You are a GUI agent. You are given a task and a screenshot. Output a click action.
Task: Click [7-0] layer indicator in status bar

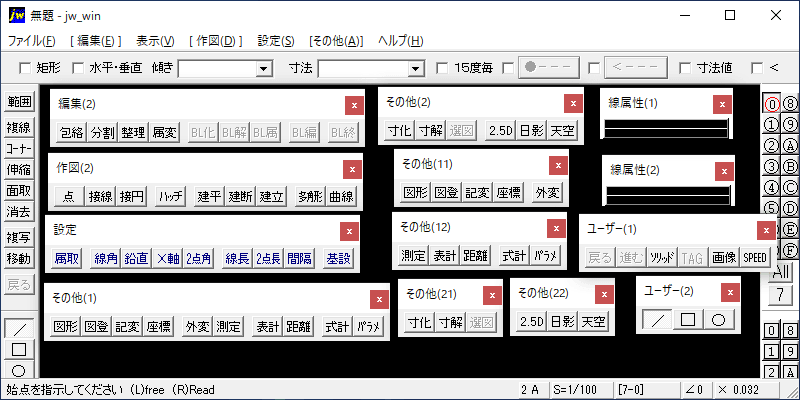(647, 390)
